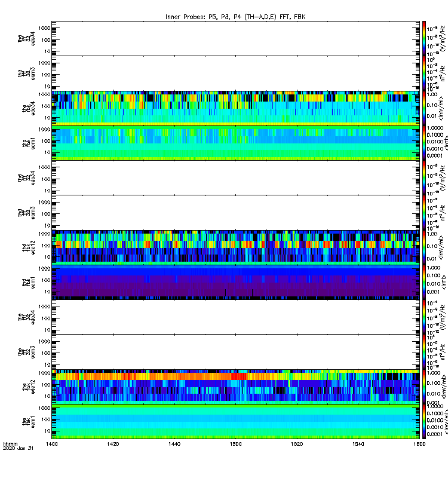Click the thd fbk scm1 spectrogram panel
This screenshot has height=478, width=448.
pyautogui.click(x=235, y=282)
